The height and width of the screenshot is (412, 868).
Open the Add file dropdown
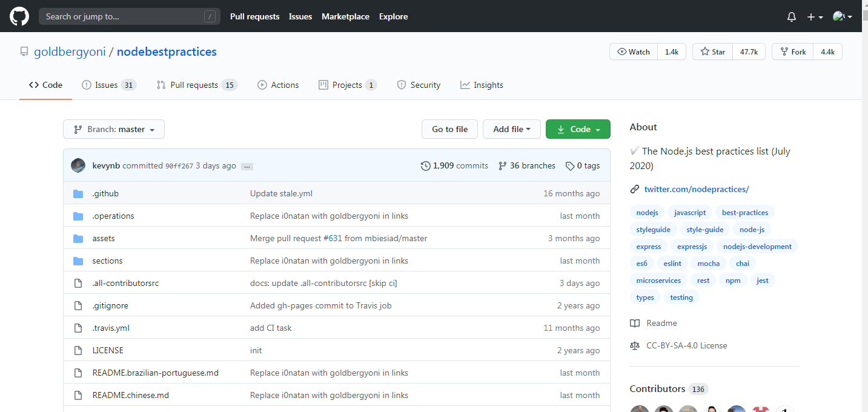pos(512,129)
